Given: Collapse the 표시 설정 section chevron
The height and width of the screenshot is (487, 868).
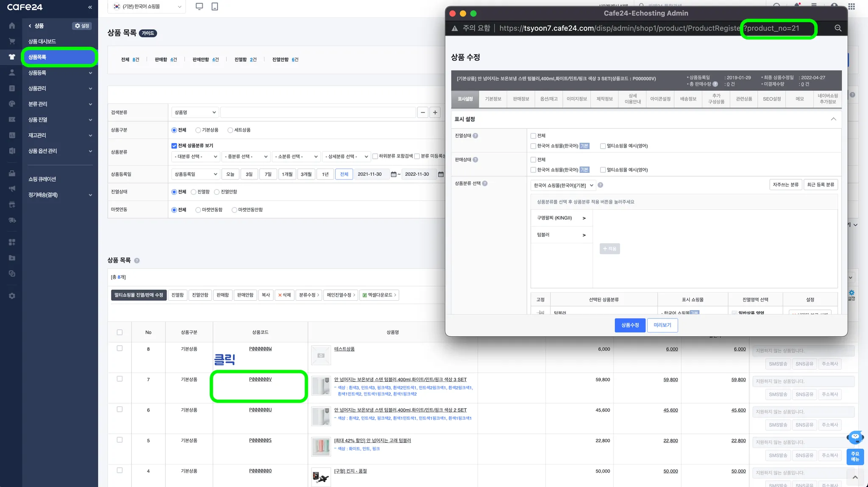Looking at the screenshot, I should tap(833, 119).
